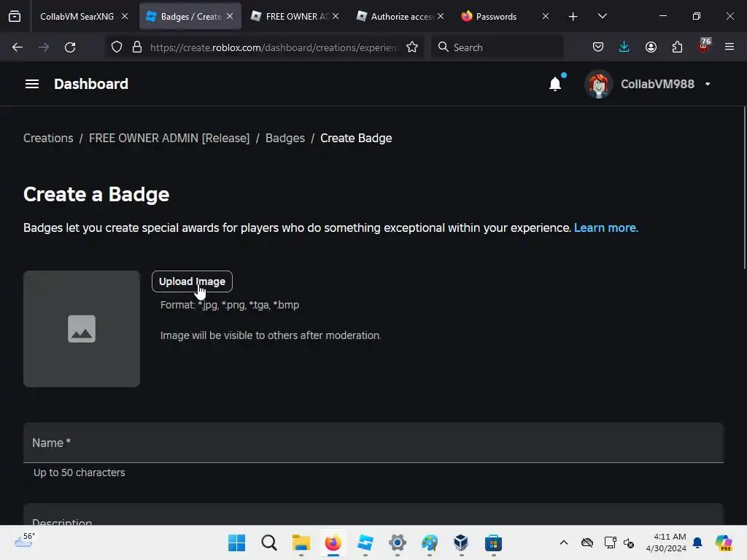Click the tracking protection shield icon

pos(117,47)
